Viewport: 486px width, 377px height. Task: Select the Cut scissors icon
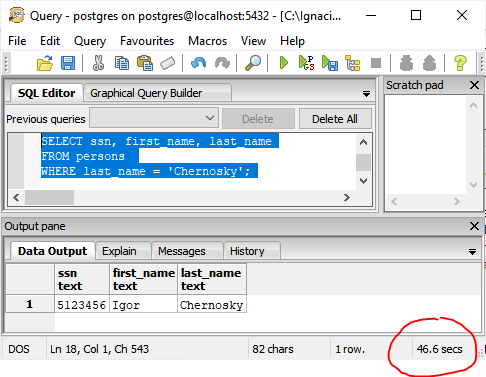coord(98,63)
